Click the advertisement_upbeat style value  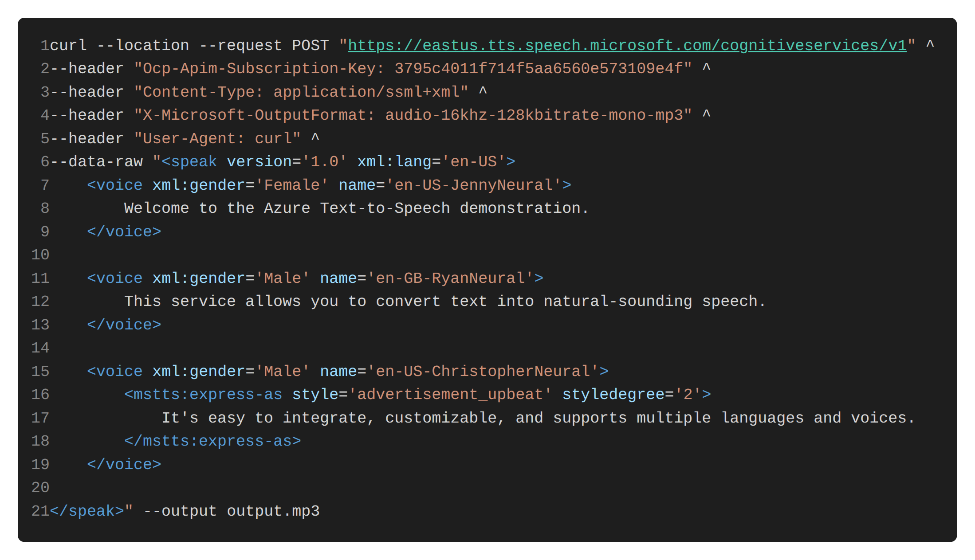pyautogui.click(x=450, y=395)
